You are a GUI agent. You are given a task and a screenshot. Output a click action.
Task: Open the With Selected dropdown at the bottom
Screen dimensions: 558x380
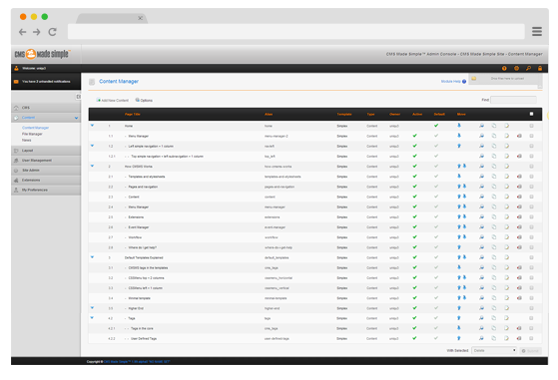494,350
